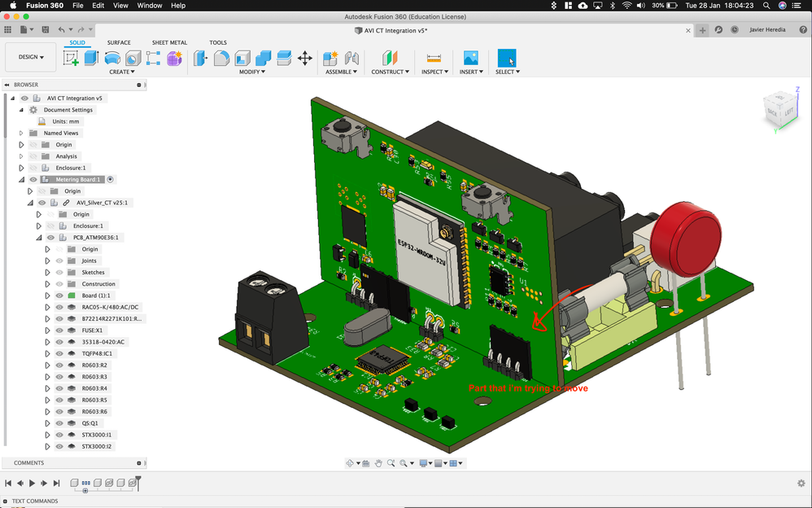Expand the Named Views folder

[21, 134]
